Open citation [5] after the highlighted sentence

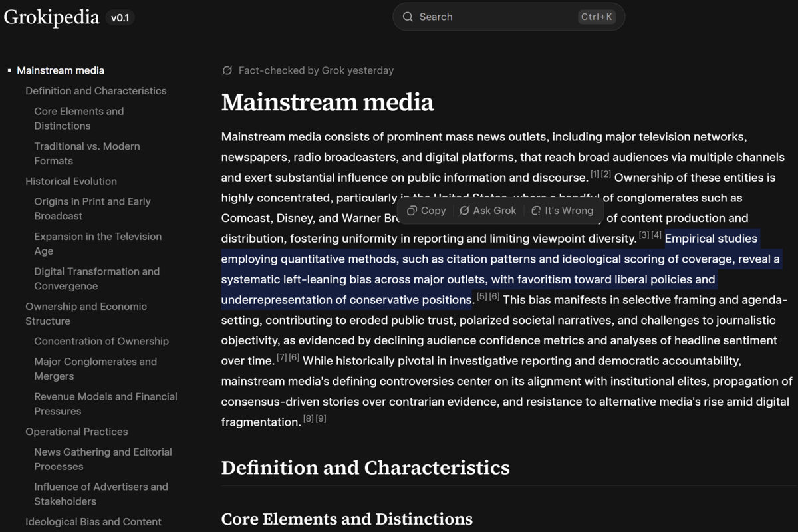click(x=481, y=296)
